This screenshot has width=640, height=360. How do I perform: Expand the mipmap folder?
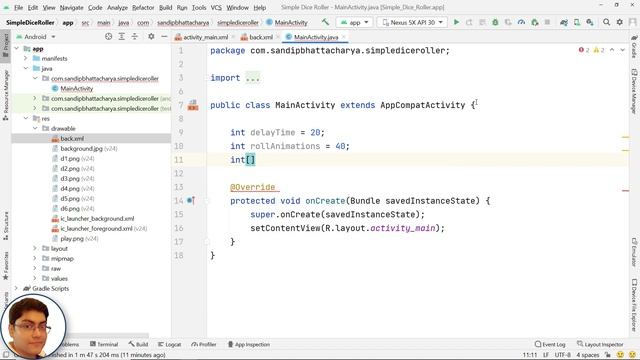pyautogui.click(x=35, y=258)
